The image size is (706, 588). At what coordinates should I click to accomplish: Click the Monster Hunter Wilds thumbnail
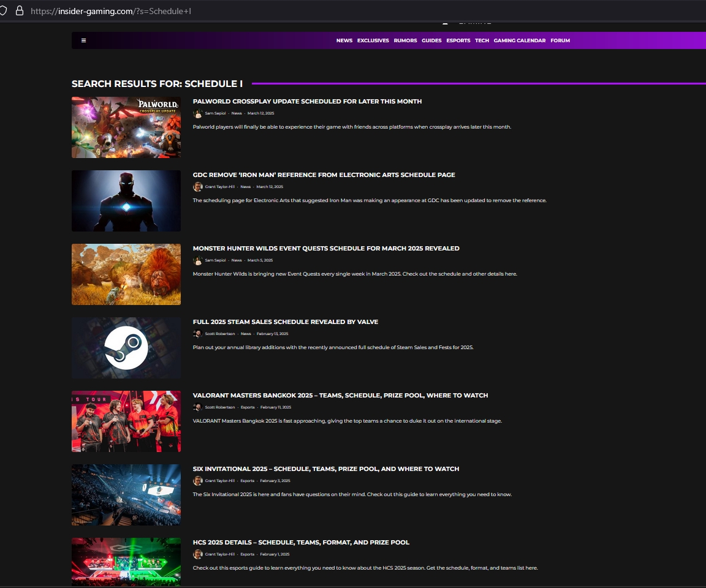point(126,274)
